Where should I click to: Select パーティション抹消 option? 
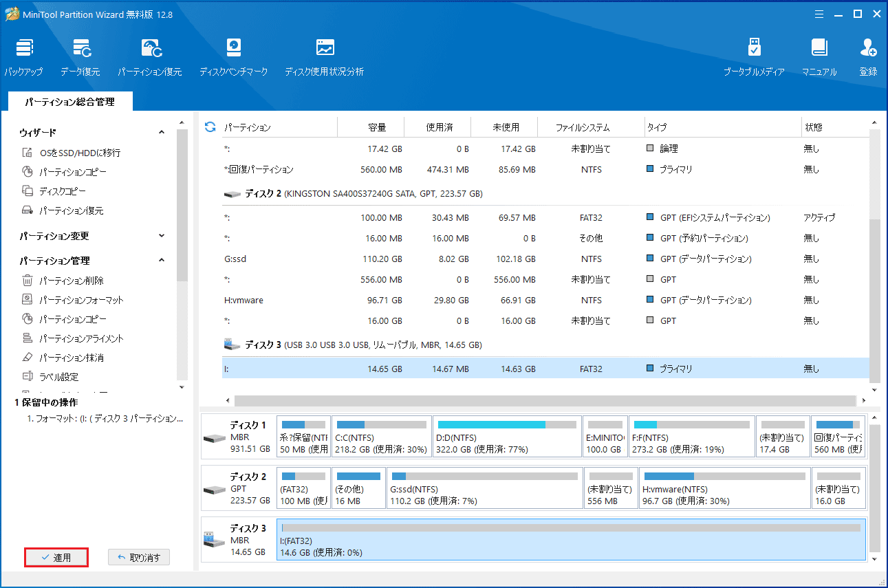point(71,358)
